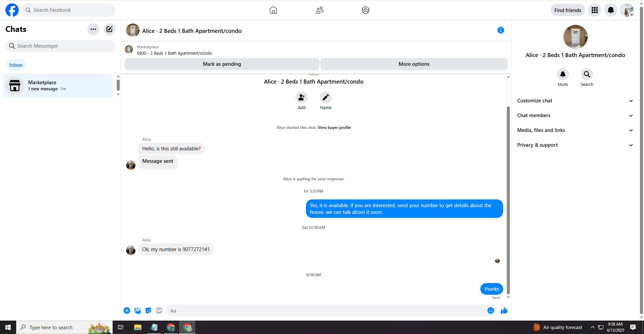
Task: Click the listing thumbnail in right panel
Action: click(576, 37)
